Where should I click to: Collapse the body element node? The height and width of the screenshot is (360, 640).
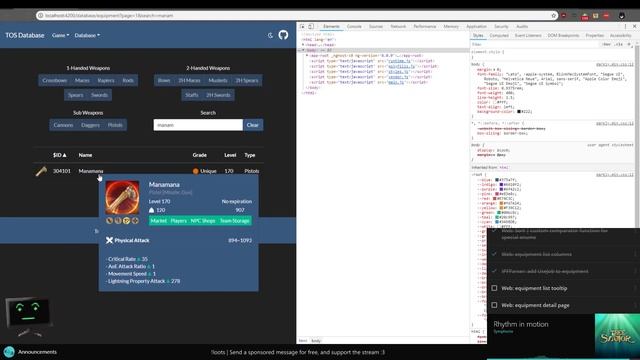point(303,50)
